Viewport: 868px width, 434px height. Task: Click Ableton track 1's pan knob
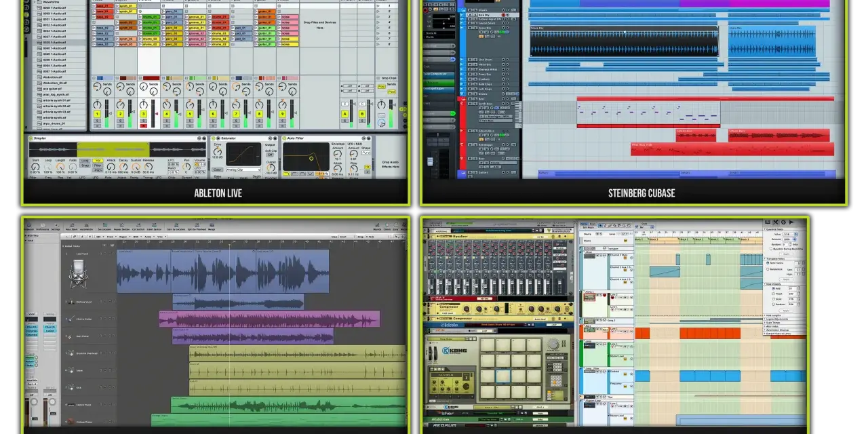pyautogui.click(x=97, y=104)
